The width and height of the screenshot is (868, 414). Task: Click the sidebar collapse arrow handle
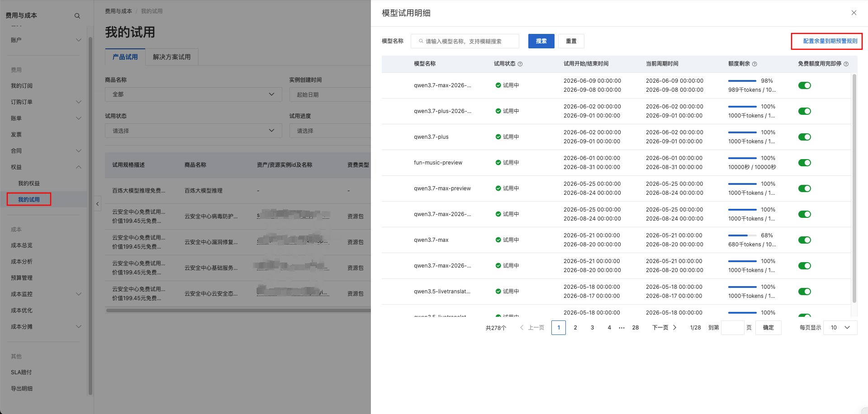(97, 204)
